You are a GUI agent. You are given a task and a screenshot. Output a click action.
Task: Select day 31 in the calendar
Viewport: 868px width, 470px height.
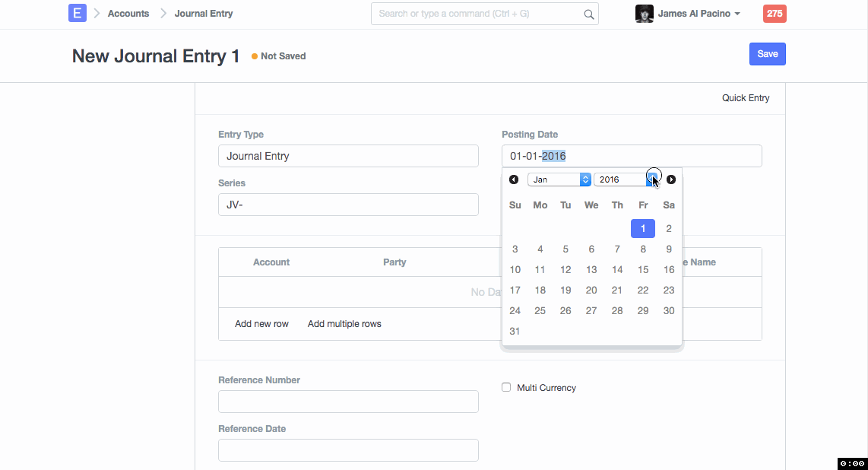[x=515, y=331]
